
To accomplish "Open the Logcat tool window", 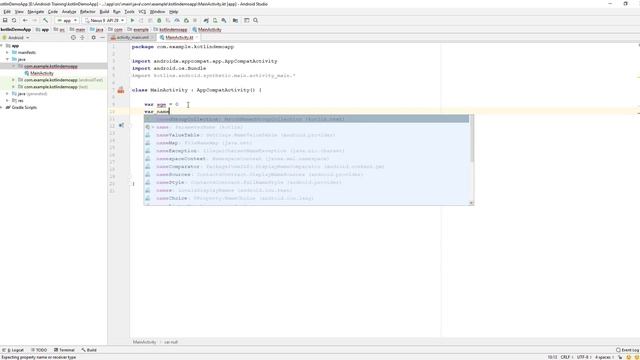I will [x=13, y=350].
